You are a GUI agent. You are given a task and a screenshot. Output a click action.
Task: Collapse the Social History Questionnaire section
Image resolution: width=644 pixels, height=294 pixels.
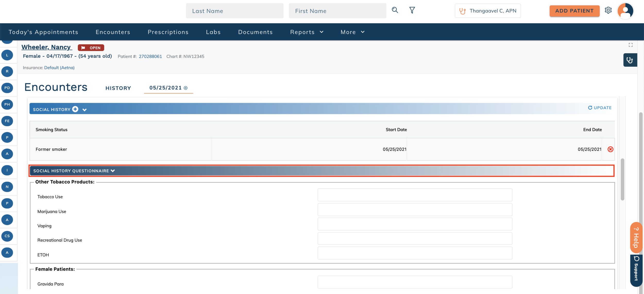pos(113,171)
